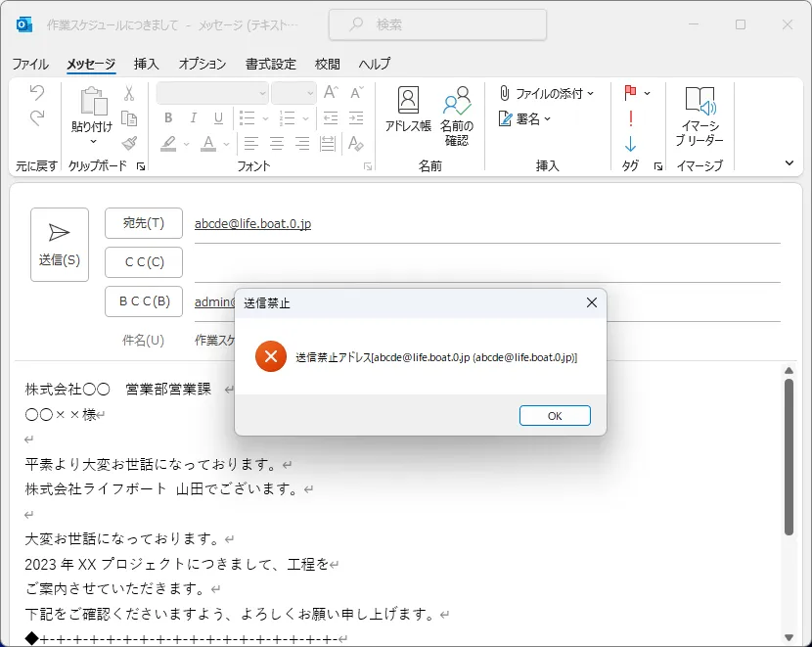Open the font name combo box

click(x=212, y=93)
